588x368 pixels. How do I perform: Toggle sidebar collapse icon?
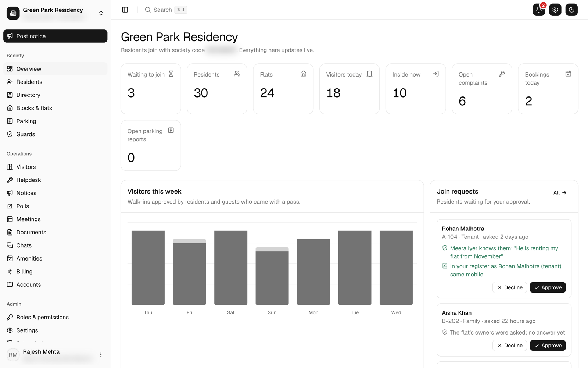tap(125, 10)
